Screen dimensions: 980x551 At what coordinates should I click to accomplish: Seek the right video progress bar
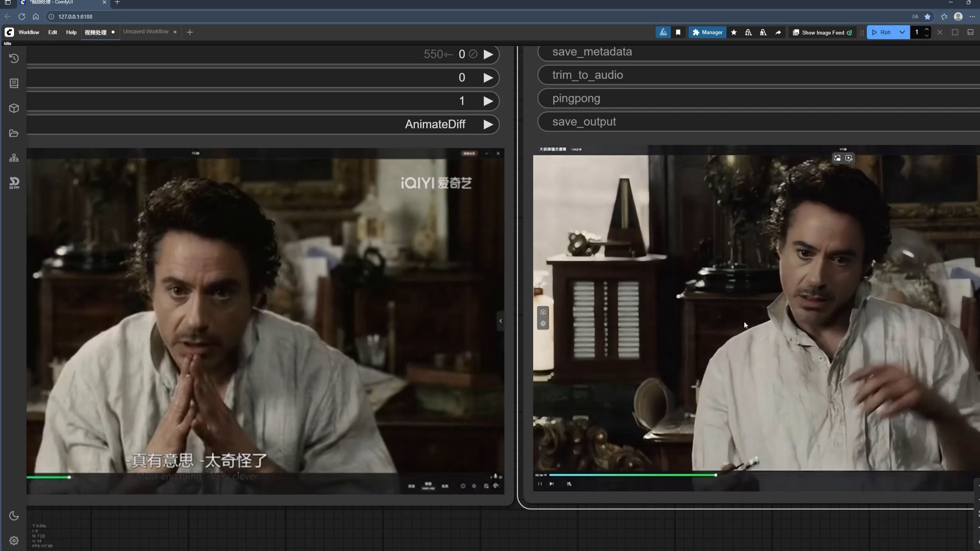633,475
